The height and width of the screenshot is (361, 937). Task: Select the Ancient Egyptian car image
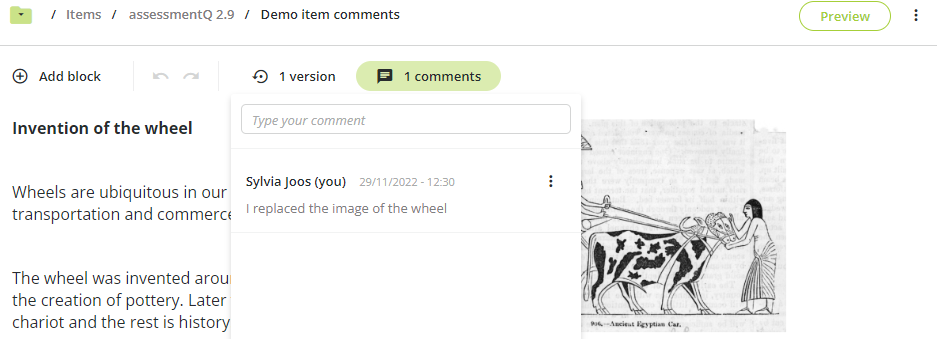coord(683,226)
